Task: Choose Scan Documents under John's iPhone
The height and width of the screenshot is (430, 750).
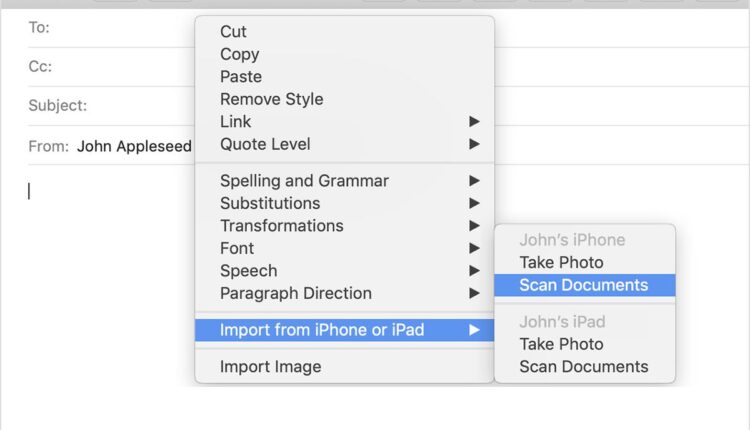Action: click(583, 285)
